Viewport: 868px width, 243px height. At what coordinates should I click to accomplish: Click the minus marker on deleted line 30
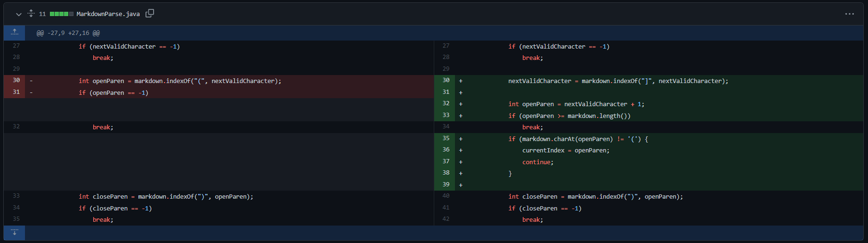tap(31, 81)
